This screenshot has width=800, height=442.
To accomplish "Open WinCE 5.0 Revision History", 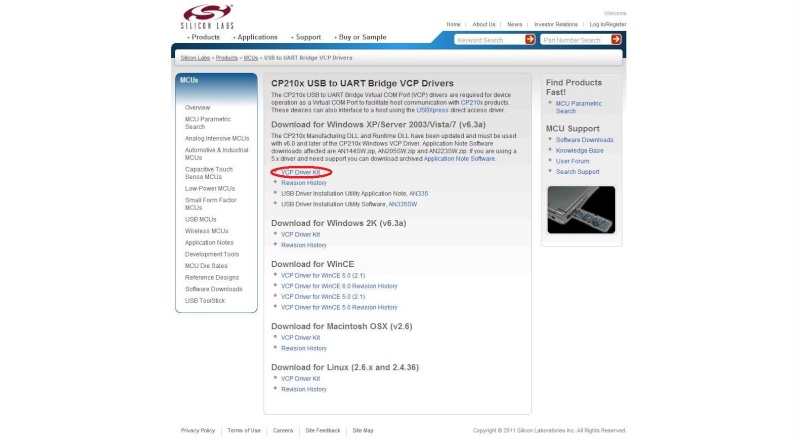I will (339, 308).
